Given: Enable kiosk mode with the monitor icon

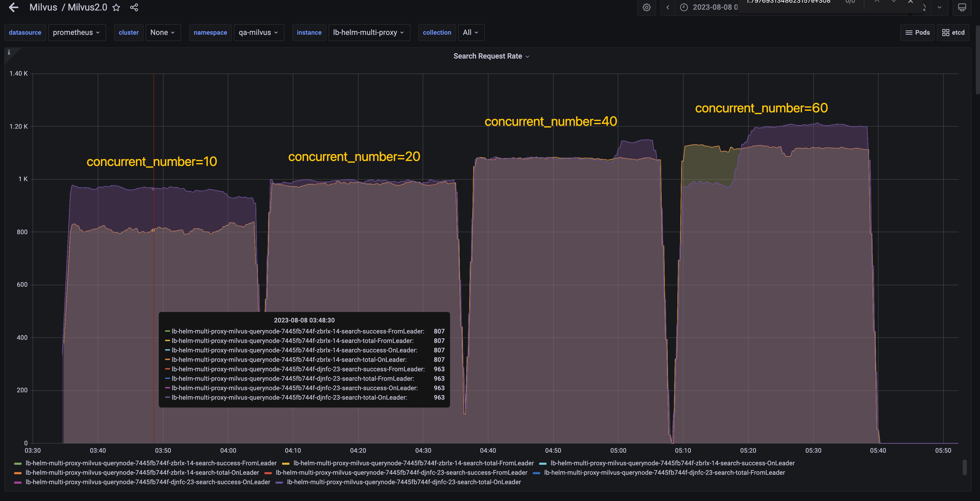Looking at the screenshot, I should pos(962,7).
